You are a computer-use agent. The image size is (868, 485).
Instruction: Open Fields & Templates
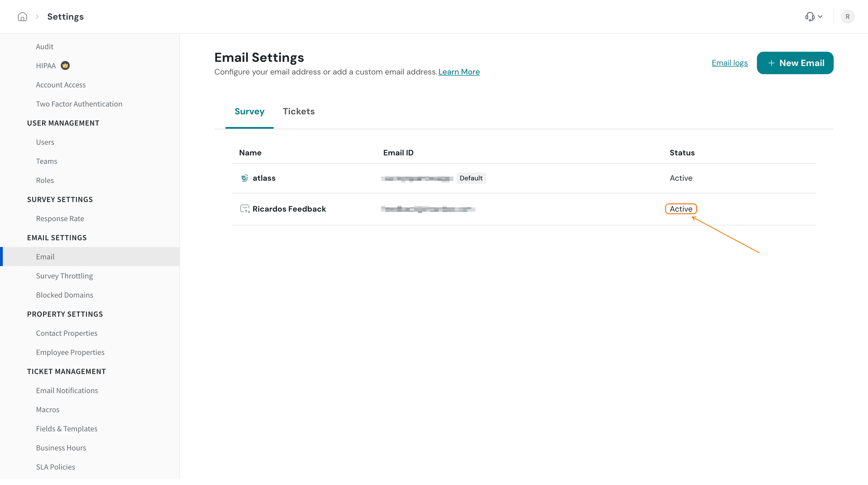66,429
